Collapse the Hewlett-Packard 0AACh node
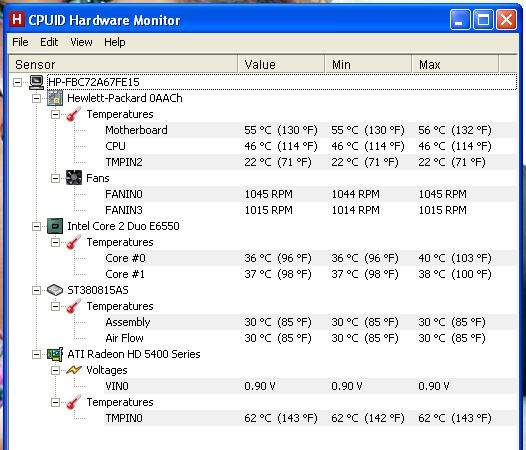 pos(36,98)
